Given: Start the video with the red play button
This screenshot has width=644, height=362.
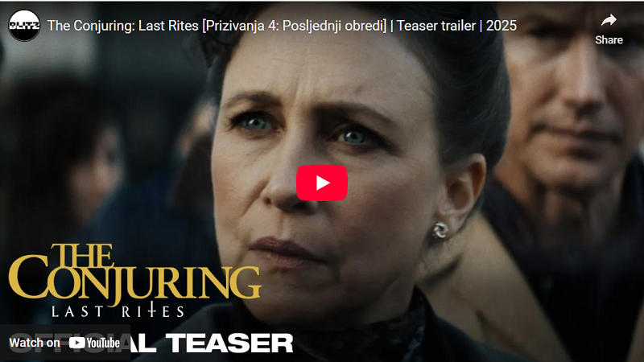Looking at the screenshot, I should [x=322, y=183].
